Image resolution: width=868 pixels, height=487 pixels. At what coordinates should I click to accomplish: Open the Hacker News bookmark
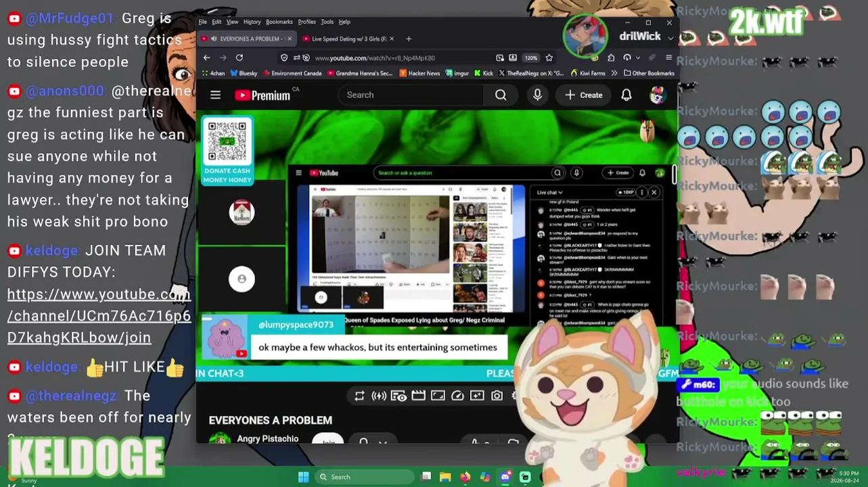tap(419, 73)
